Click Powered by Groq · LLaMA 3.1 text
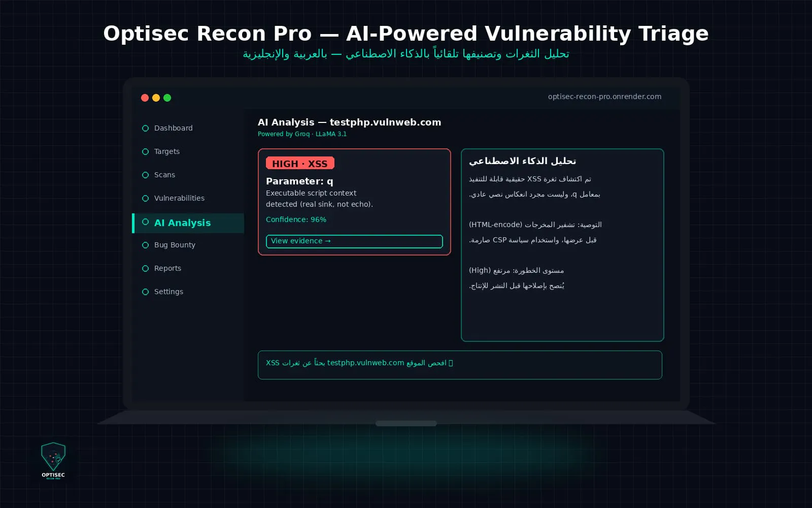812x508 pixels. coord(302,134)
